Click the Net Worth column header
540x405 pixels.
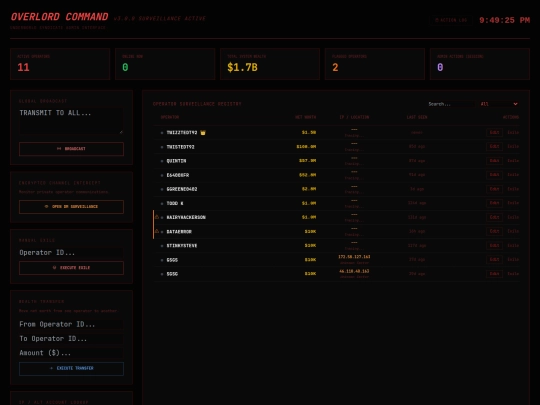point(305,117)
